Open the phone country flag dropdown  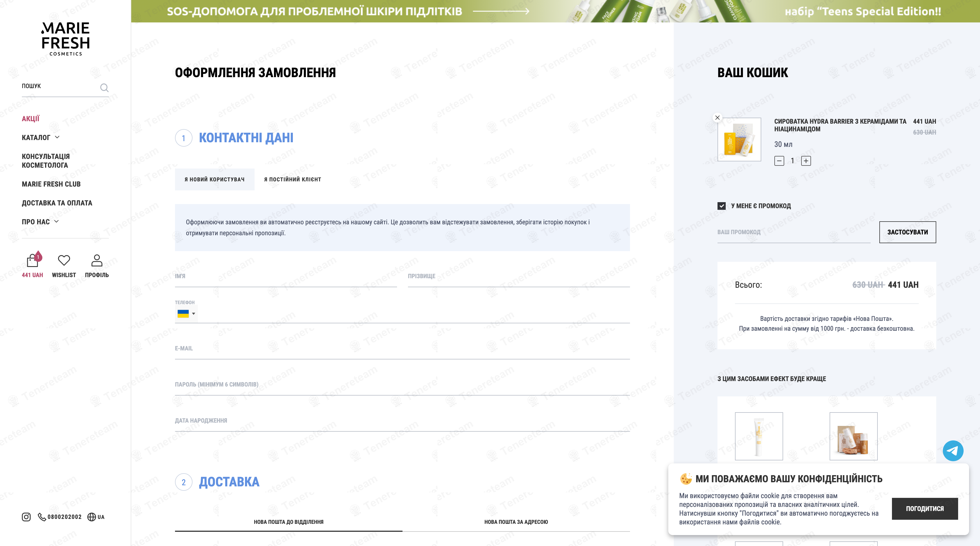click(x=186, y=313)
